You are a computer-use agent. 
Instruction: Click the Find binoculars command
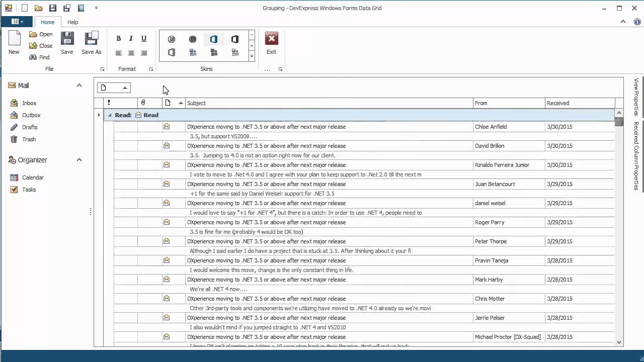(39, 57)
